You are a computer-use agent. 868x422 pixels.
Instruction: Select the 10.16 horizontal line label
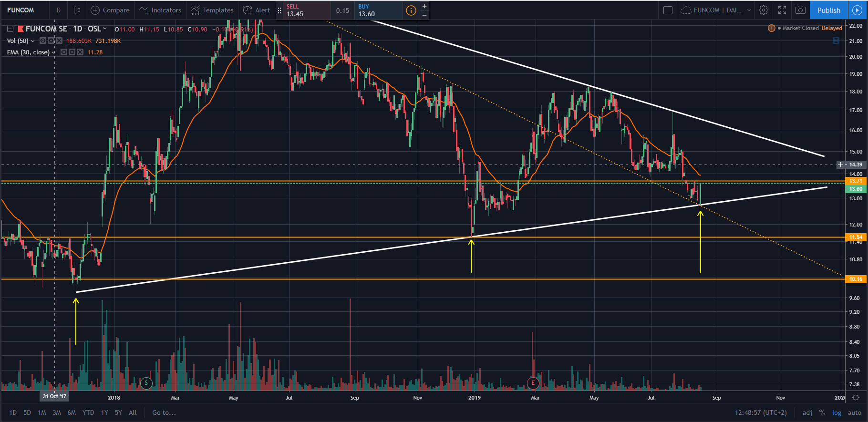tap(856, 279)
